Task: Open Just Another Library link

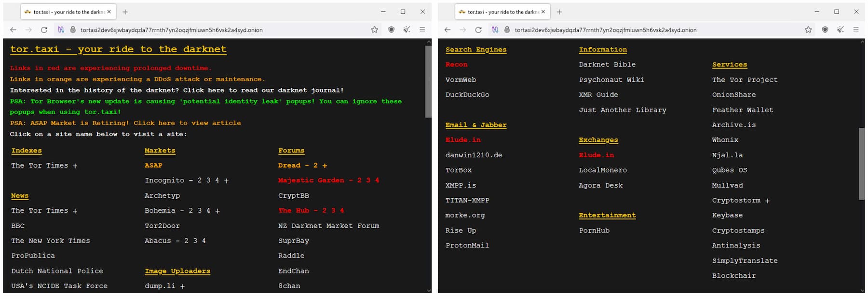Action: click(x=623, y=110)
